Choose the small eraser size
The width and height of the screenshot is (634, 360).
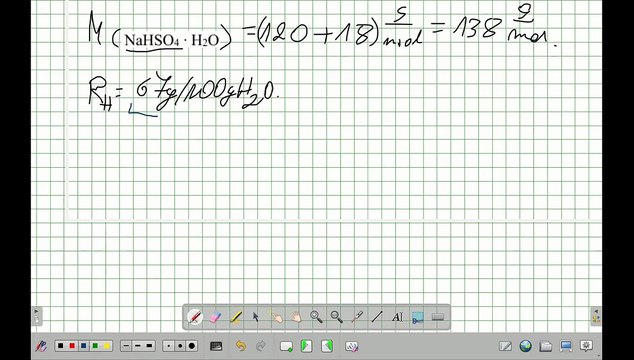click(x=169, y=346)
